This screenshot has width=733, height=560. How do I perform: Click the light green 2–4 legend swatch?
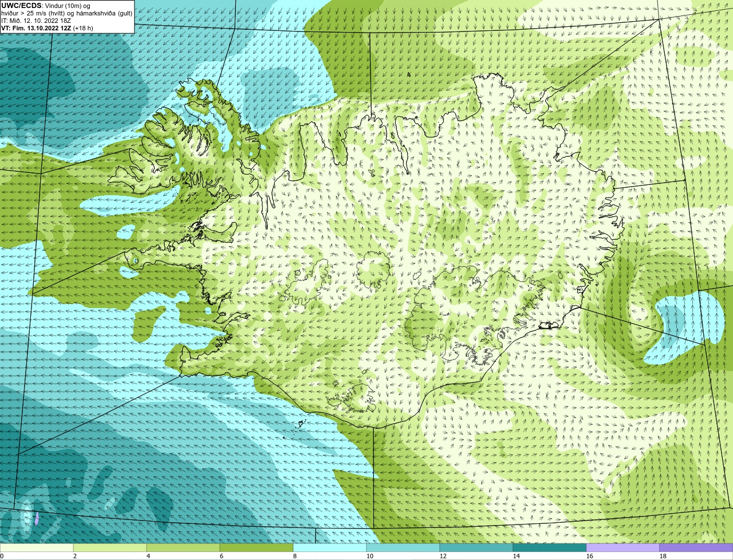point(110,548)
